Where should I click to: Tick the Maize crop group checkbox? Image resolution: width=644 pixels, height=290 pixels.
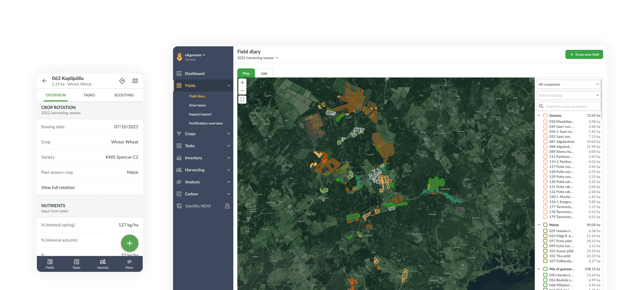click(545, 225)
